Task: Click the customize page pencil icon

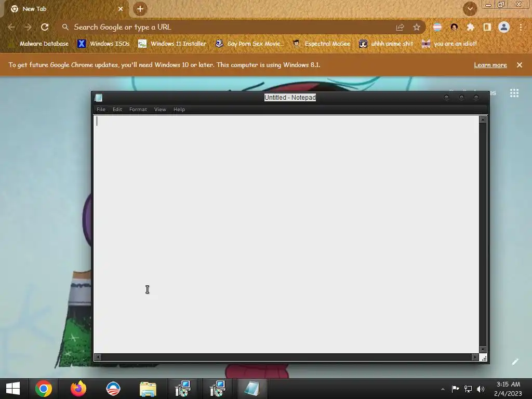Action: (x=515, y=362)
